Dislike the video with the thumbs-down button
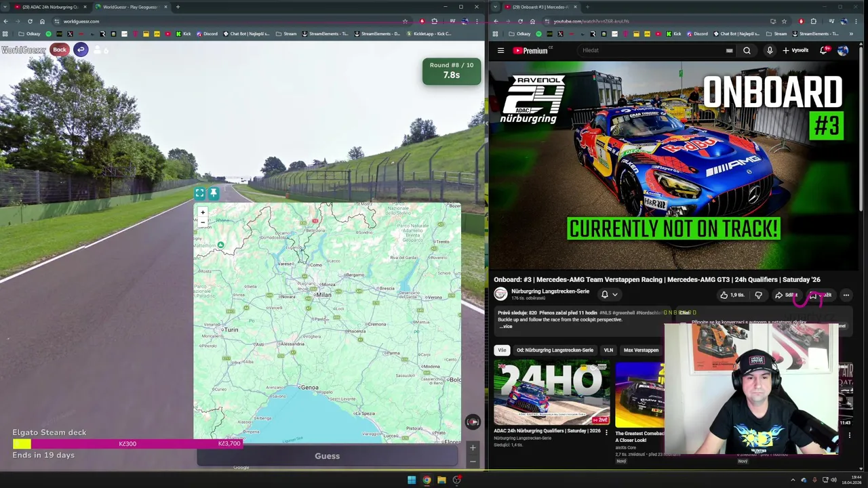The width and height of the screenshot is (868, 488). tap(758, 295)
